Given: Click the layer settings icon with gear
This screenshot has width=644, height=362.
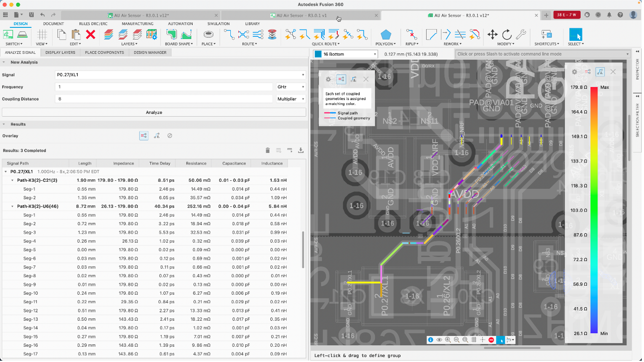Looking at the screenshot, I should tap(152, 34).
